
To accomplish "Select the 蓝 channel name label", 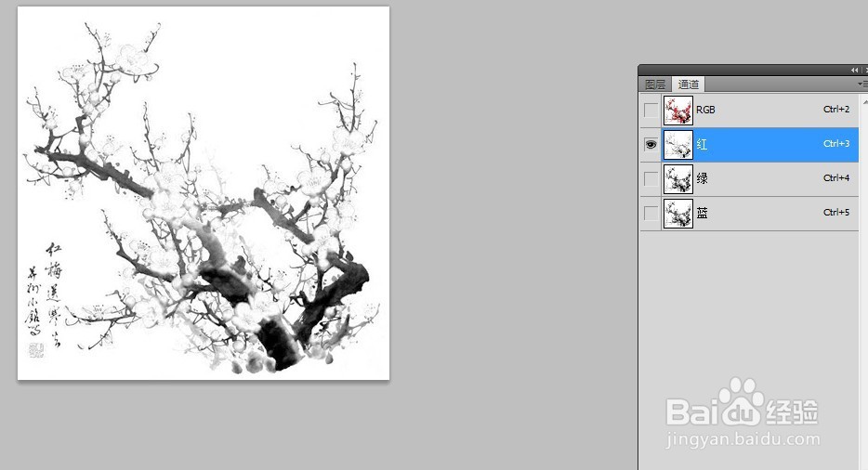I will [702, 213].
